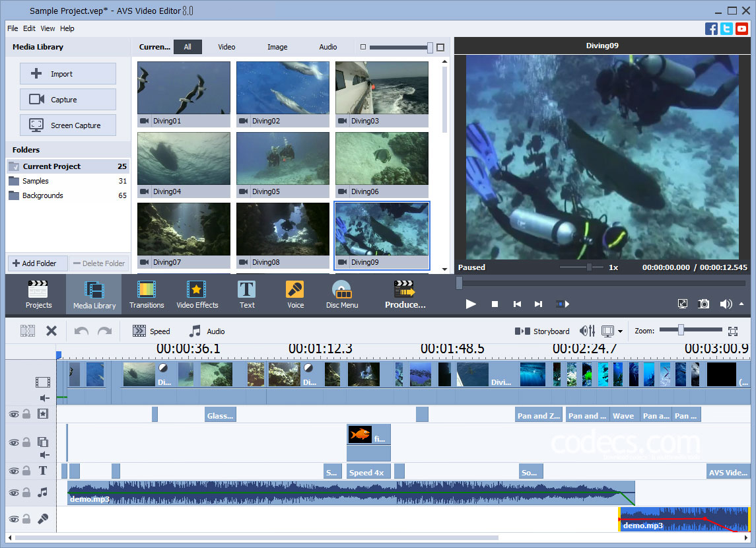756x548 pixels.
Task: Stop the preview playback
Action: click(494, 304)
